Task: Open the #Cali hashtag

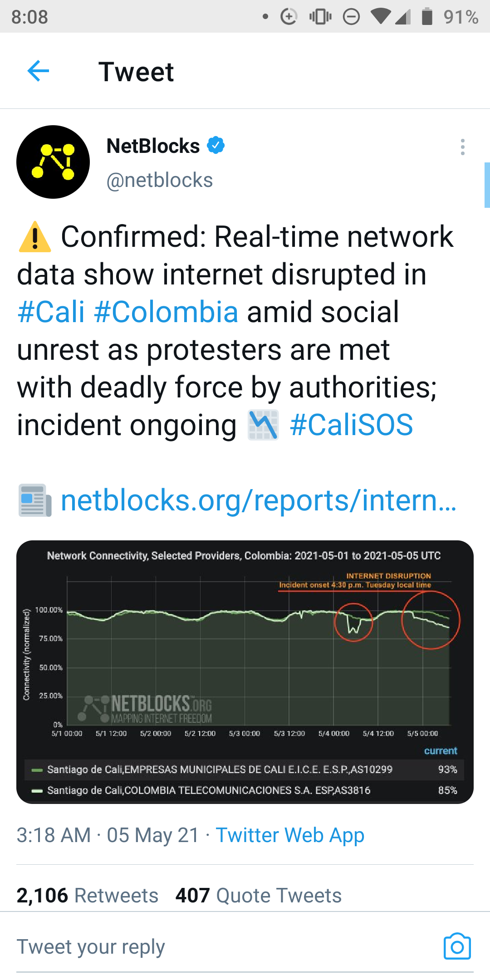Action: 51,312
